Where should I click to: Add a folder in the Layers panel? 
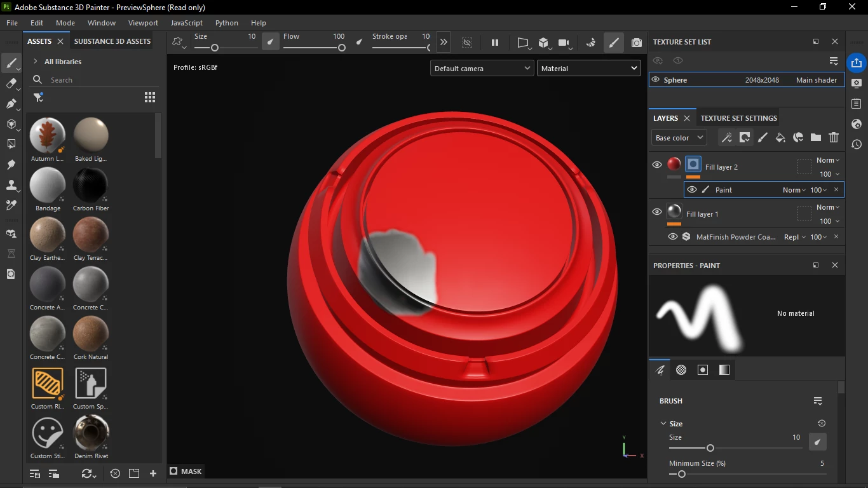[816, 137]
